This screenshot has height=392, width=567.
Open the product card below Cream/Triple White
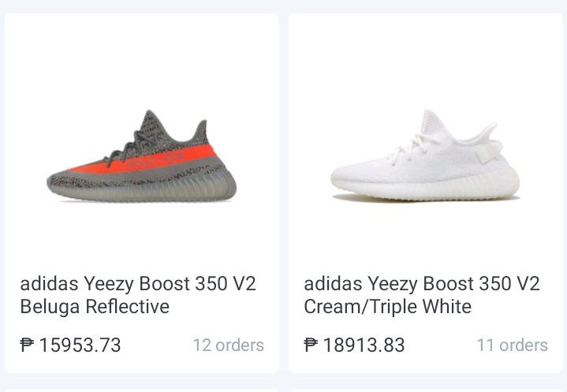click(x=426, y=389)
